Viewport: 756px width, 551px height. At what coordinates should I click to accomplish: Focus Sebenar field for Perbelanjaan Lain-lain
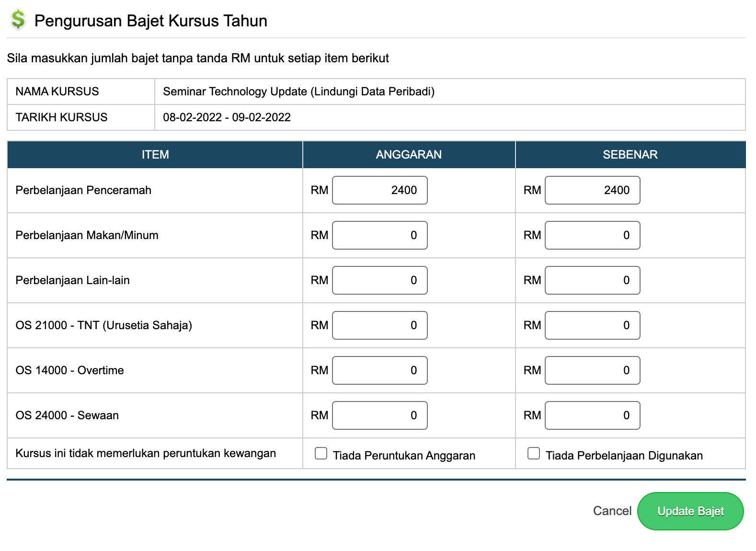point(593,280)
